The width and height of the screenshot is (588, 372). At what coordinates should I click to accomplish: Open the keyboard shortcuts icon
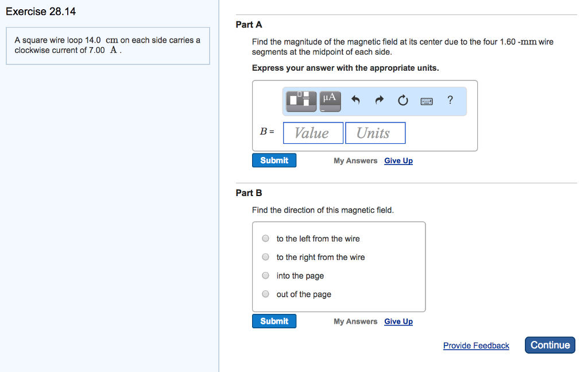(426, 101)
